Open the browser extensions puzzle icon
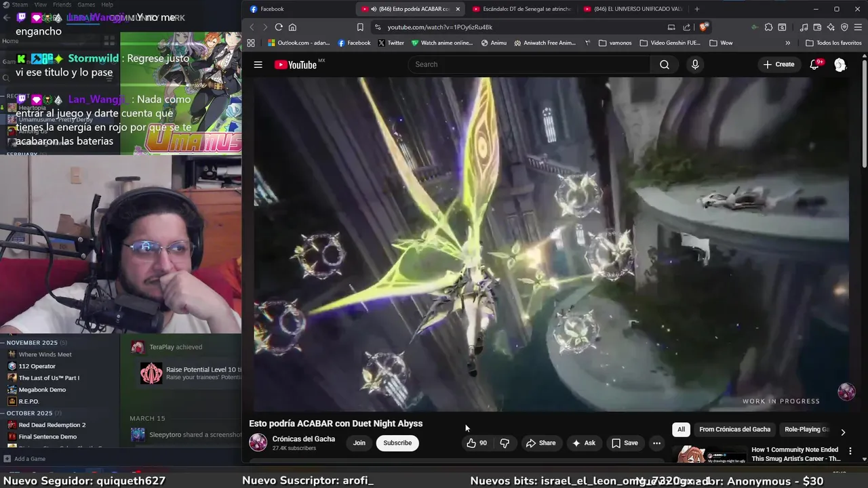868x488 pixels. tap(768, 27)
